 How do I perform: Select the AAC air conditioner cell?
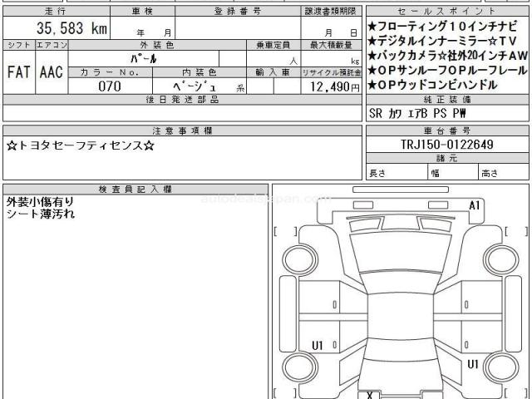51,71
